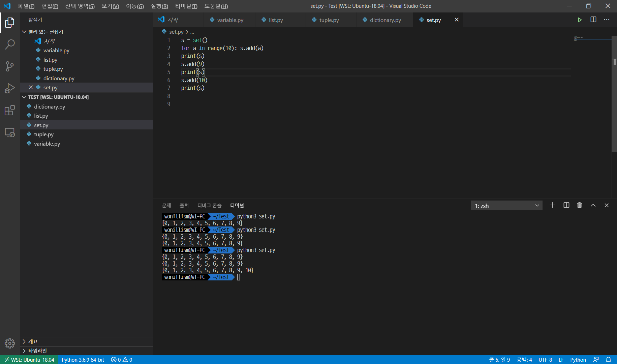Select Python 3.6.9 64-bit interpreter in status bar
Screen dimensions: 617x364
pos(83,360)
